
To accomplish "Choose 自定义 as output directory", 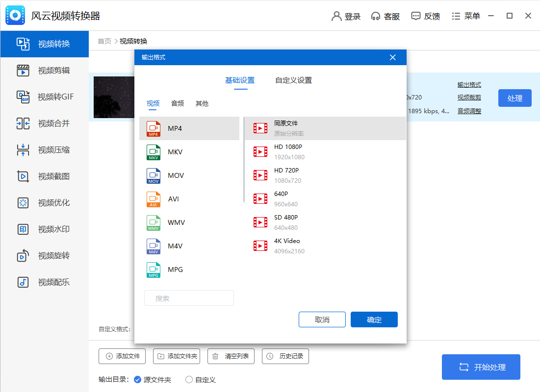I will tap(200, 379).
